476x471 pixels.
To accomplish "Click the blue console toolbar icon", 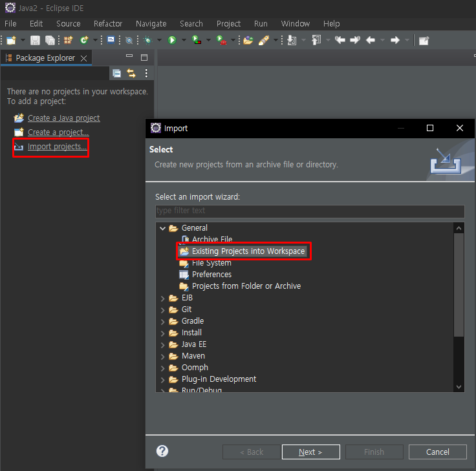I will point(111,40).
